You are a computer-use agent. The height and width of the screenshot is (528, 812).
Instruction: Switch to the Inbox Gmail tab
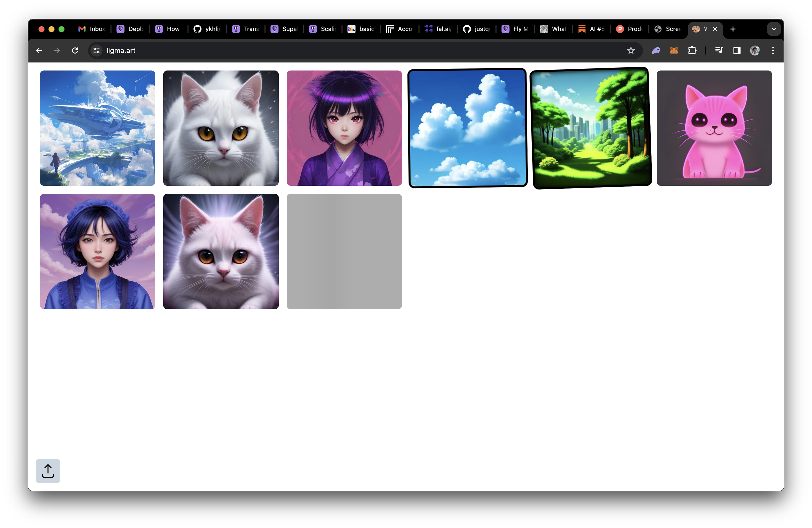pyautogui.click(x=91, y=29)
